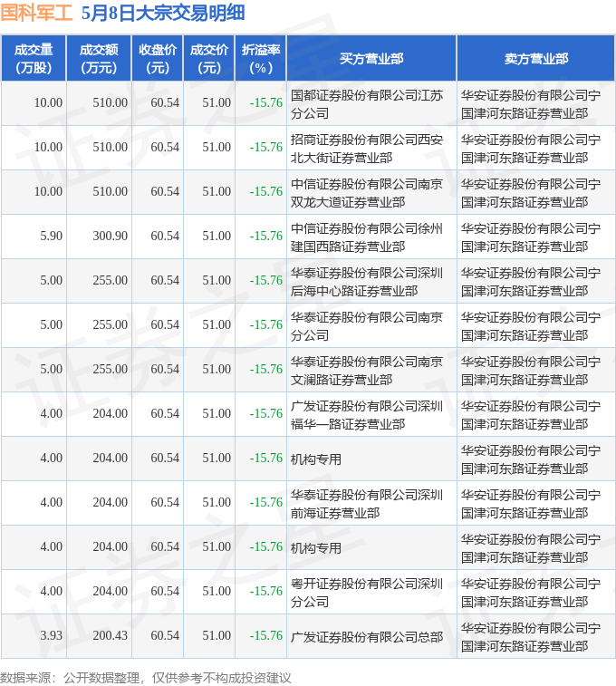Click the 数据来源 footer disclaimer text
Screen dimensions: 616x686
point(146,678)
